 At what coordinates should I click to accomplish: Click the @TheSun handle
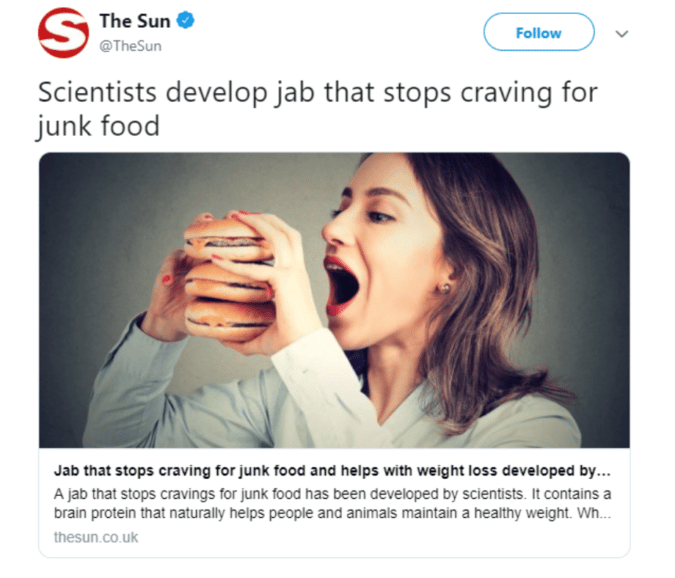(130, 46)
